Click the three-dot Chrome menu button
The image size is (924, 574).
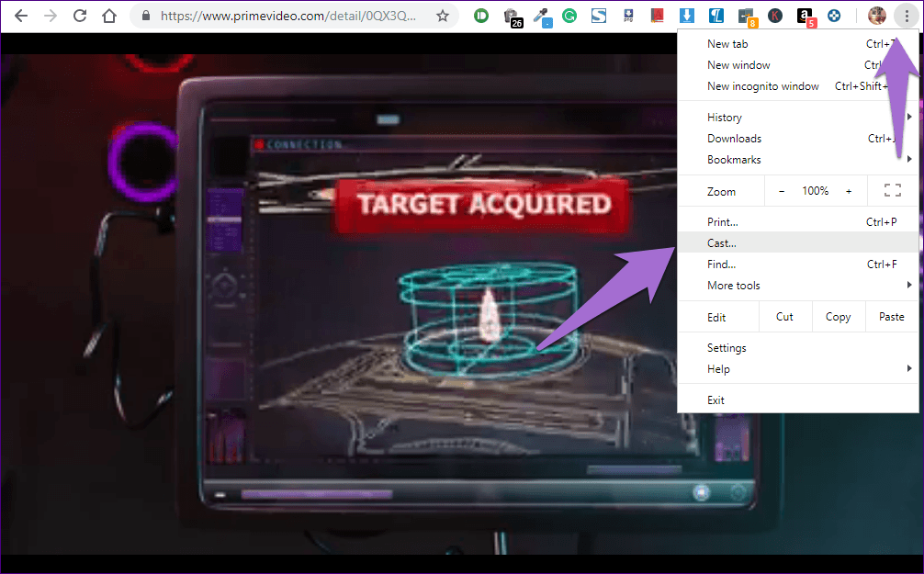pyautogui.click(x=907, y=16)
